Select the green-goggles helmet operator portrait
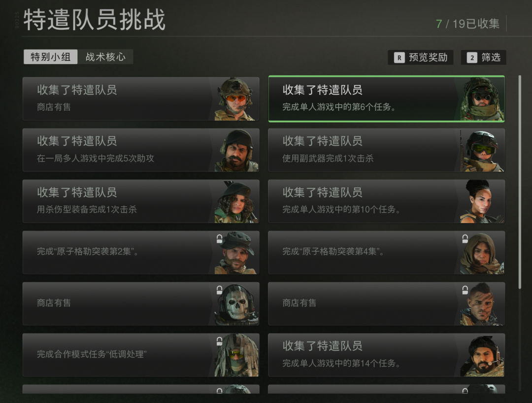Screen dimensions: 532x403 tap(482, 150)
